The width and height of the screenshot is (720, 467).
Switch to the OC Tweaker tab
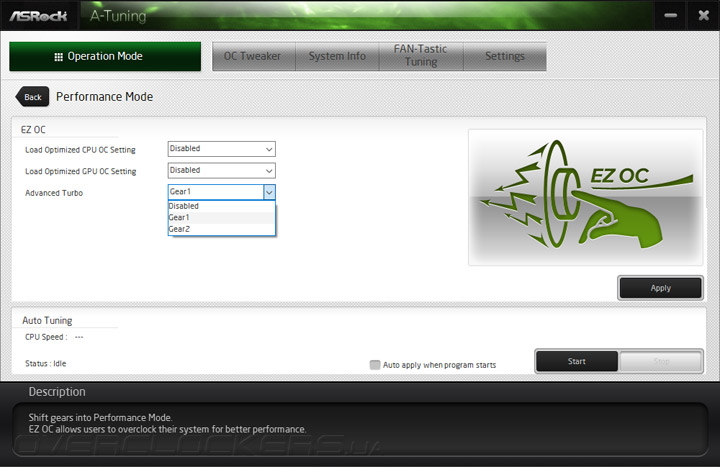point(253,56)
